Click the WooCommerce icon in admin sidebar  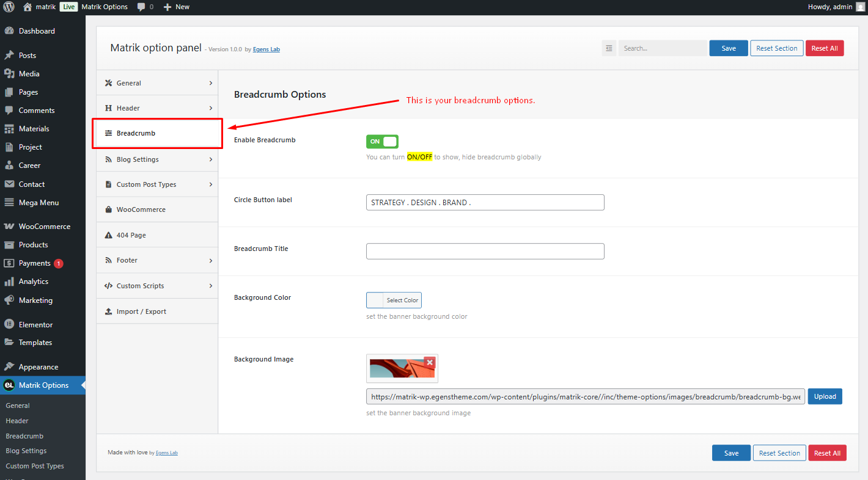click(9, 226)
